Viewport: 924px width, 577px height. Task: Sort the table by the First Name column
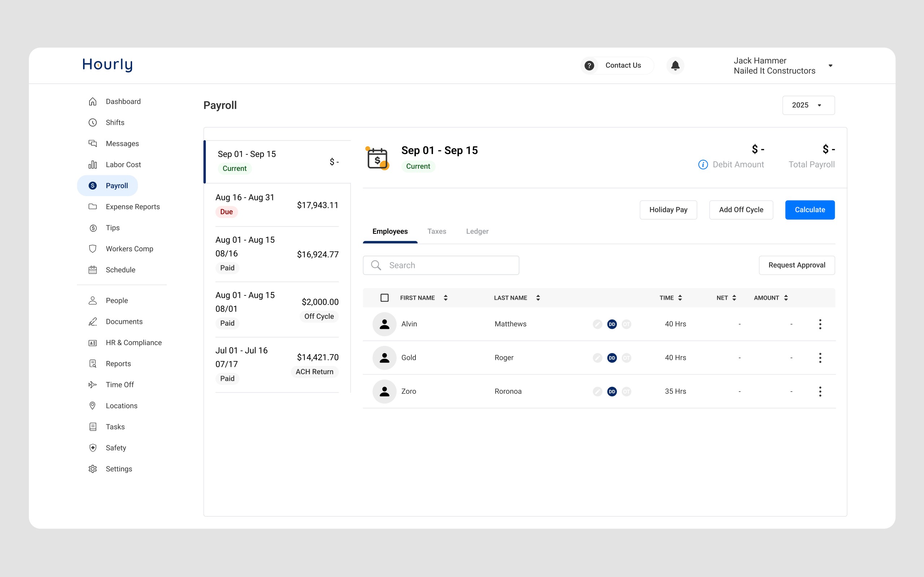click(445, 298)
